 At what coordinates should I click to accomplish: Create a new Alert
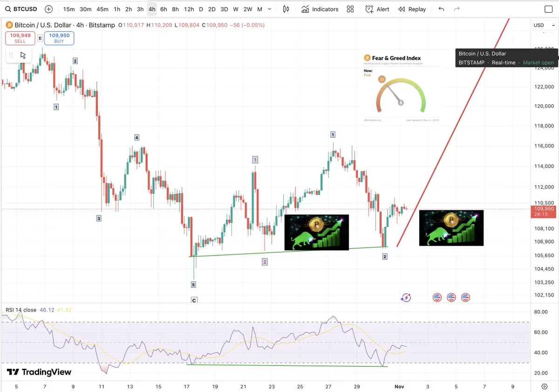(x=377, y=9)
